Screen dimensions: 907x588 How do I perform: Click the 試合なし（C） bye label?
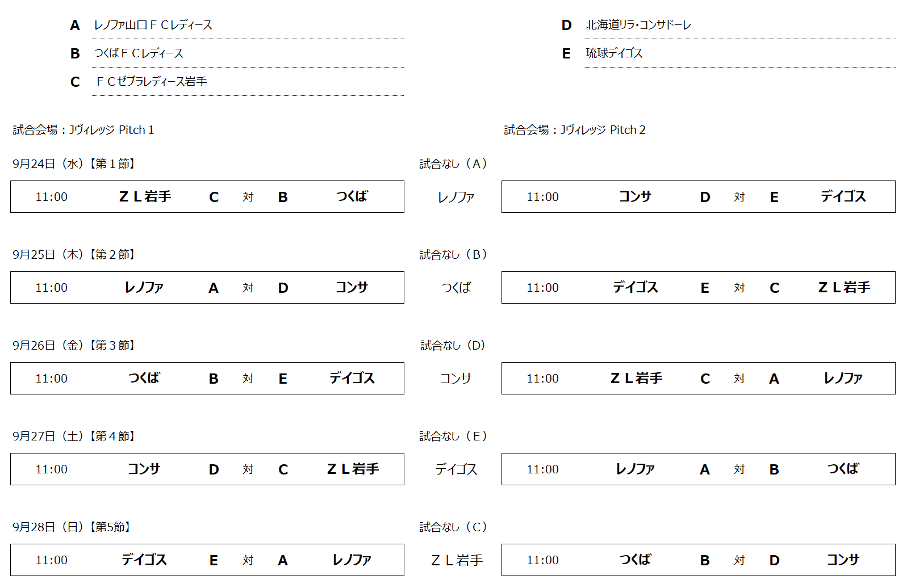(x=453, y=527)
